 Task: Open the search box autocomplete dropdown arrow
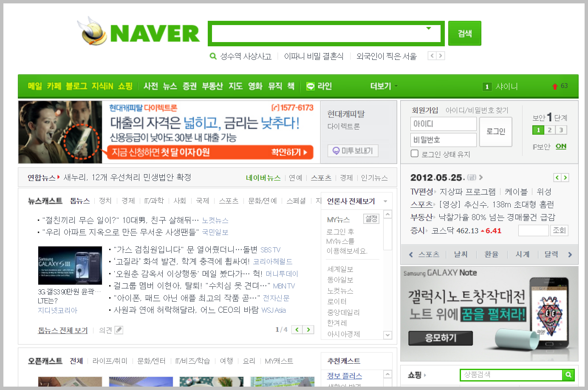(x=429, y=28)
